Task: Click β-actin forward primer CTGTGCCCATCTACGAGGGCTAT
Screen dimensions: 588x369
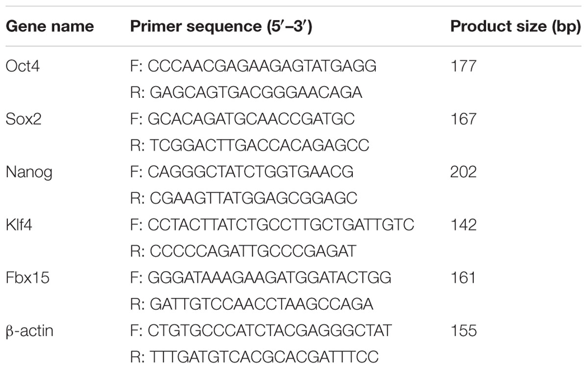Action: coord(261,331)
